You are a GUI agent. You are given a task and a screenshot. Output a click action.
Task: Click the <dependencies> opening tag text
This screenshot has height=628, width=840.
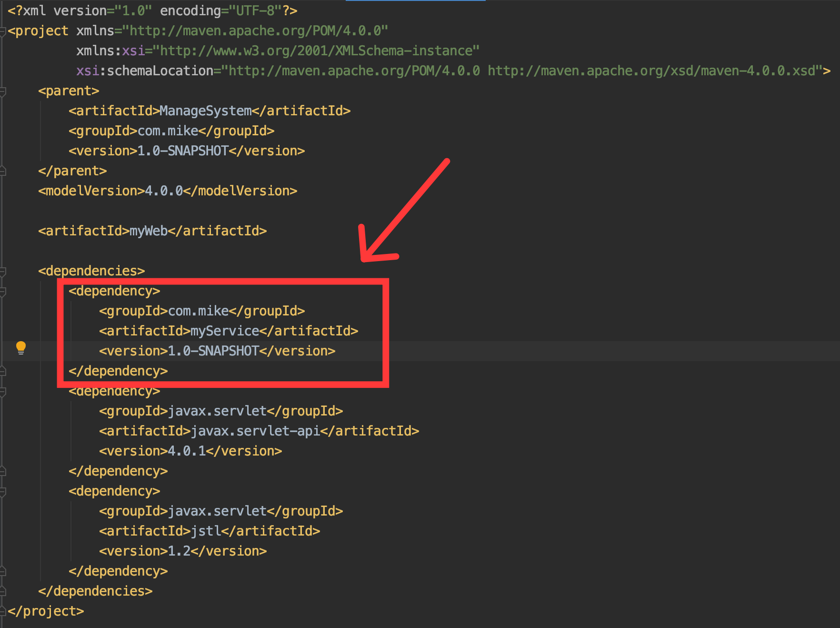pyautogui.click(x=91, y=271)
